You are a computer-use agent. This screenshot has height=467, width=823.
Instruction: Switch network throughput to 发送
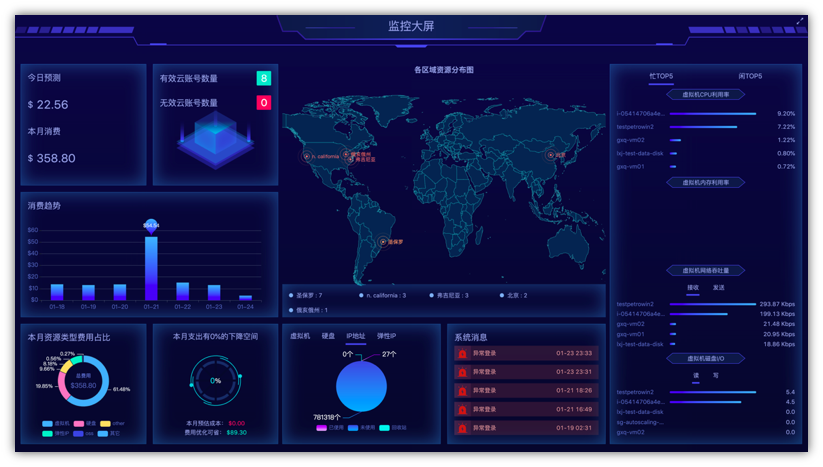[718, 288]
